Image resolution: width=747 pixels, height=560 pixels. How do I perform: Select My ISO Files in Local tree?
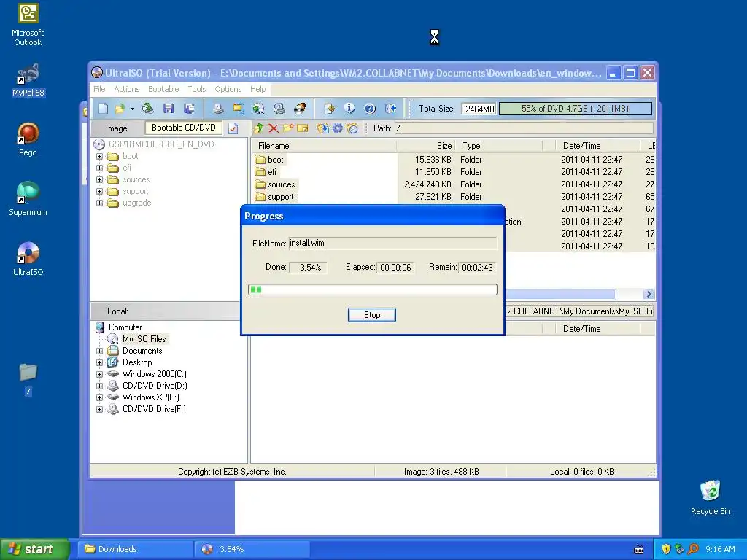(x=144, y=339)
